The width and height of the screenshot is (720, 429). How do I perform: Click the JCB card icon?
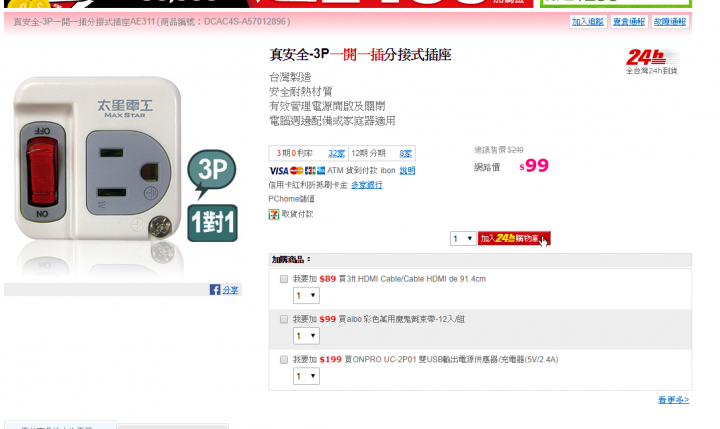tap(310, 171)
